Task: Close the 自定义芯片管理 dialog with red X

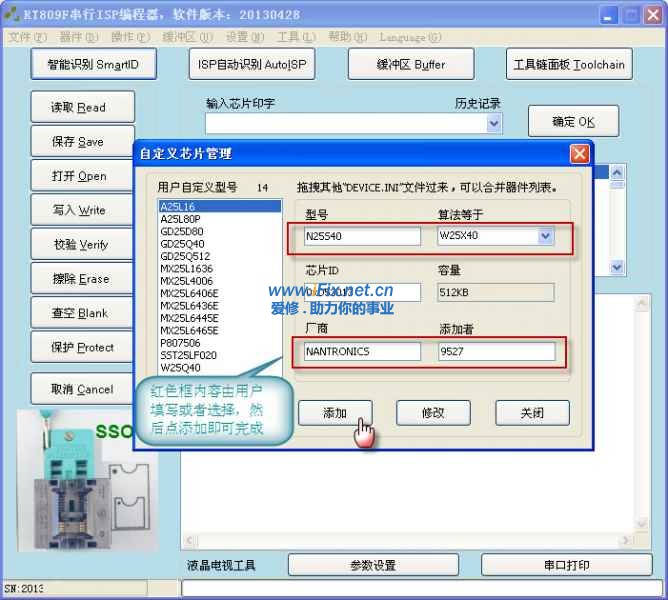Action: tap(579, 154)
